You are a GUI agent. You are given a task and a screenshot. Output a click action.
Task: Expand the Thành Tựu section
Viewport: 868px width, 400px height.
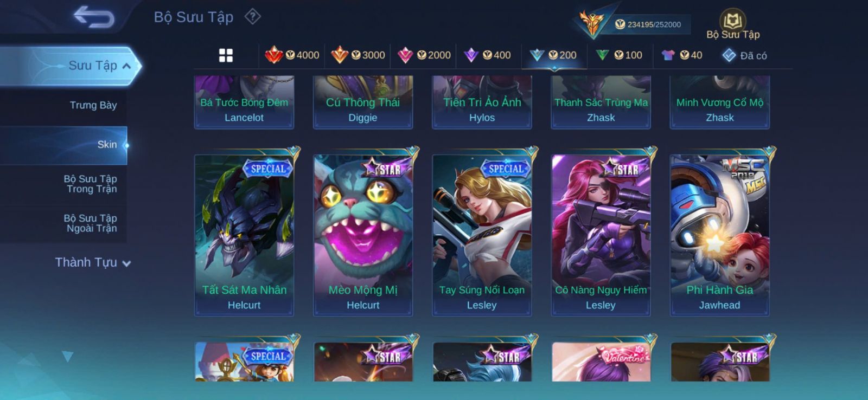coord(93,262)
